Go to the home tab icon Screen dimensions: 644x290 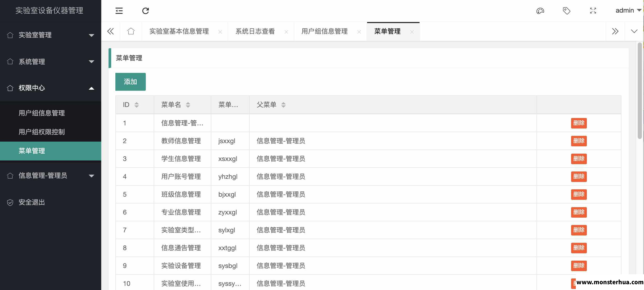click(x=131, y=31)
